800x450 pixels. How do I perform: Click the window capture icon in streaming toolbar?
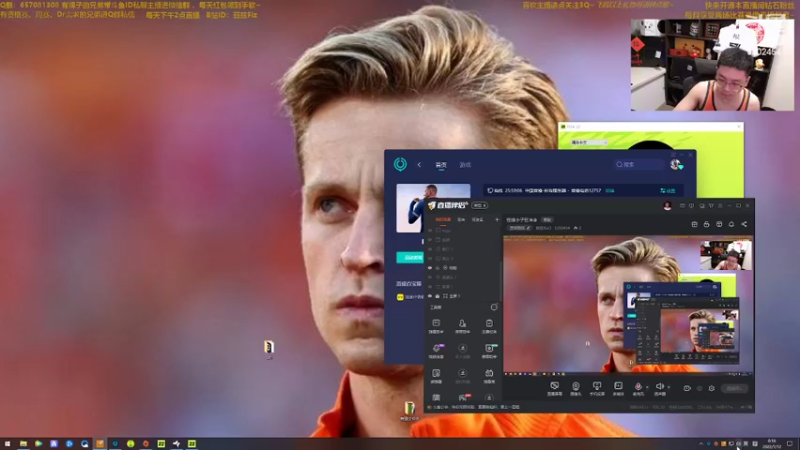(596, 386)
